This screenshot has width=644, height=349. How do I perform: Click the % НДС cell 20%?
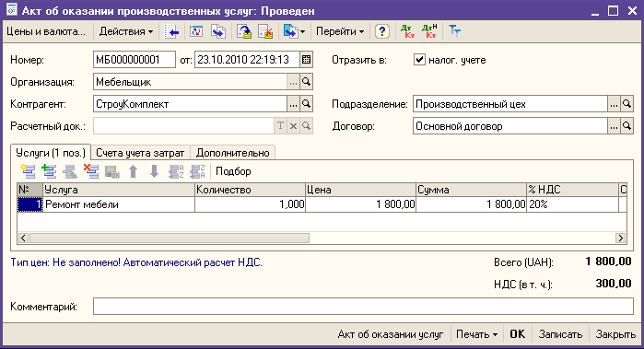click(x=572, y=204)
